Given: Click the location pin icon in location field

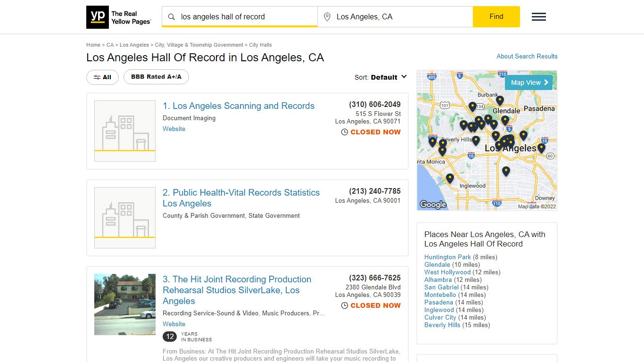Looking at the screenshot, I should [327, 17].
